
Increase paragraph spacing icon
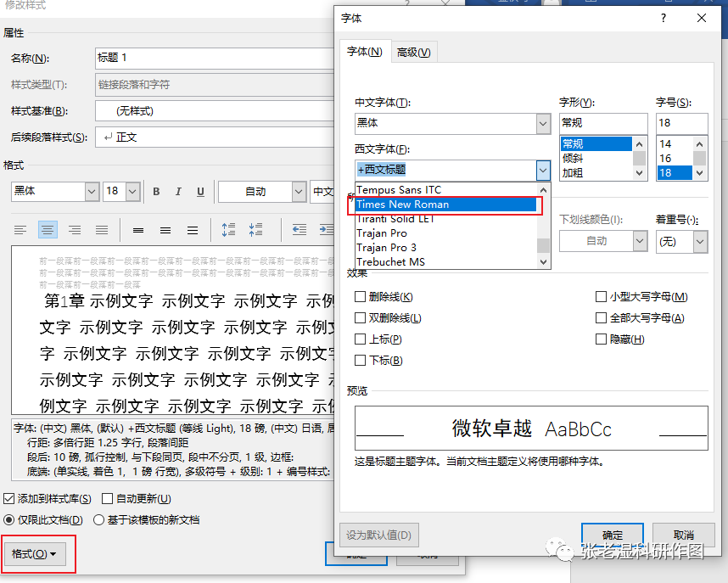228,229
